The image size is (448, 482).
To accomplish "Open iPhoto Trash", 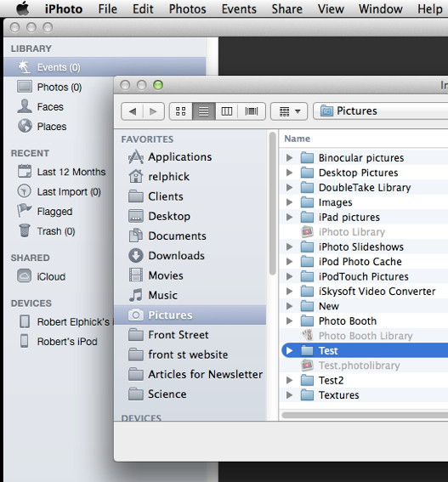I will pyautogui.click(x=47, y=231).
